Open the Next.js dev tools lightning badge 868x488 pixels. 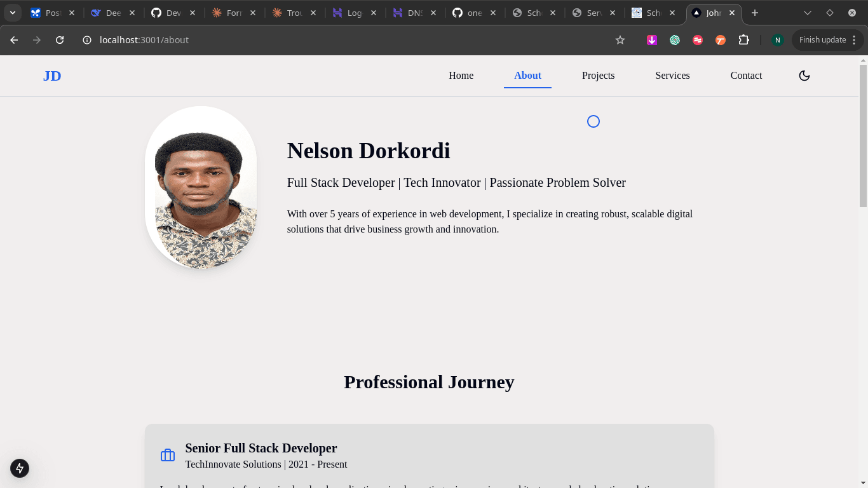point(20,468)
